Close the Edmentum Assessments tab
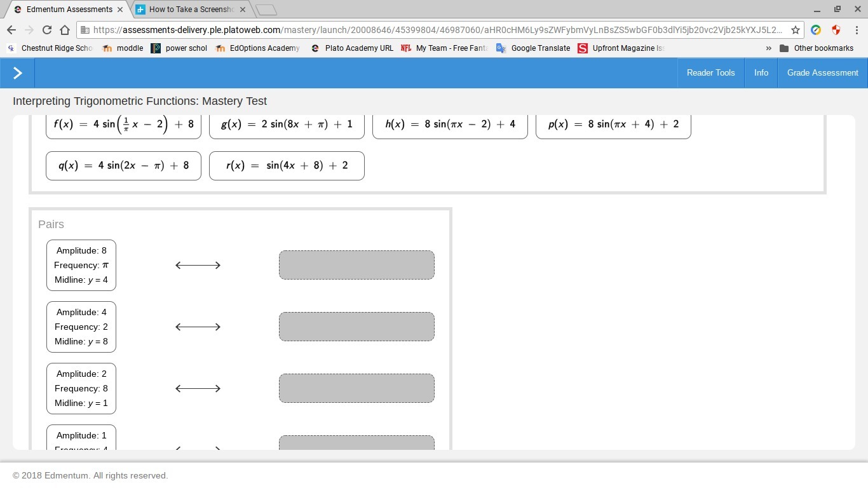This screenshot has height=488, width=868. [x=120, y=10]
